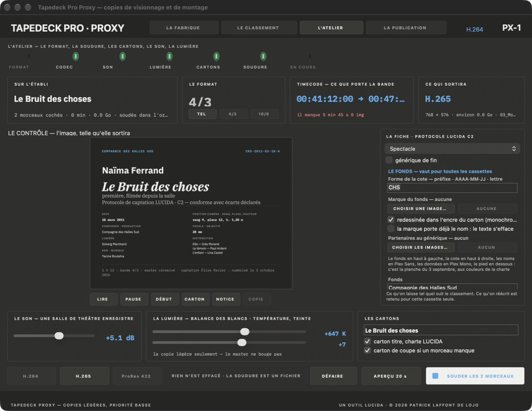Click the CHS cote prefix field
This screenshot has height=411, width=532.
452,187
